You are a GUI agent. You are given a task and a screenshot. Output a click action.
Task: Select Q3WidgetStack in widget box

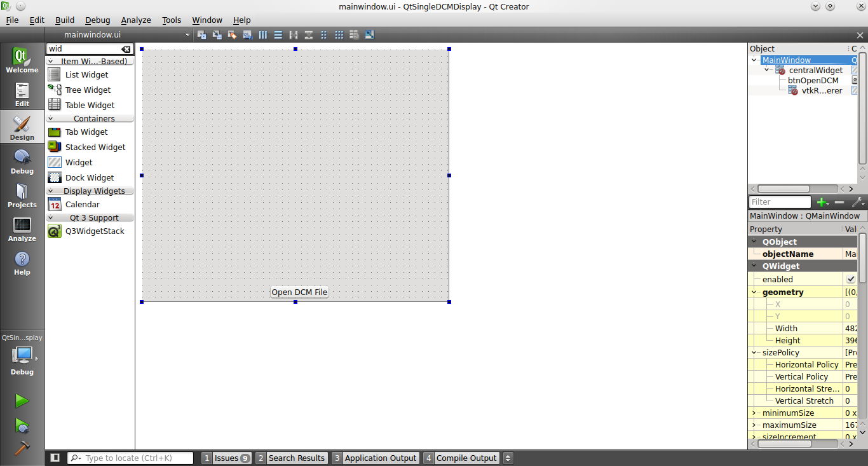95,231
